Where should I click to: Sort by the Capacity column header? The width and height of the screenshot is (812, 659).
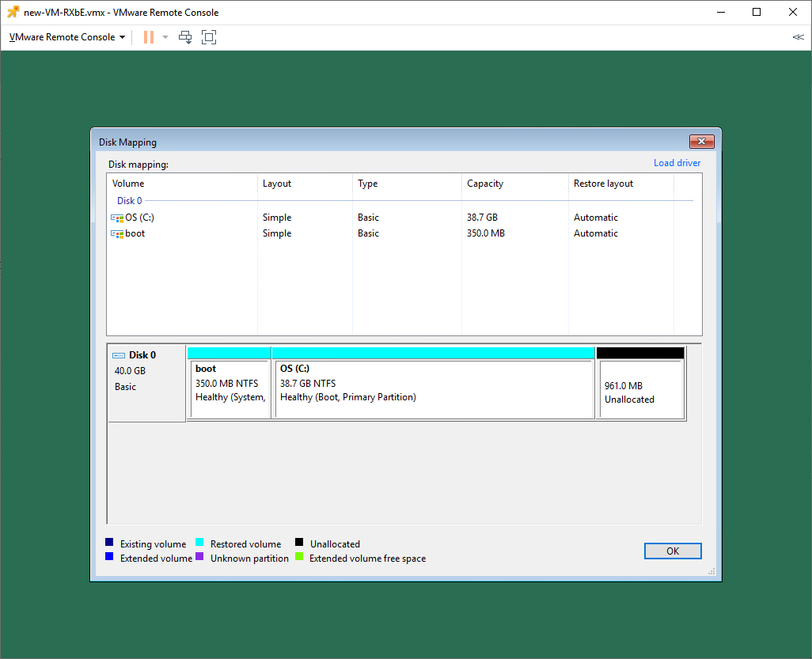click(x=515, y=184)
